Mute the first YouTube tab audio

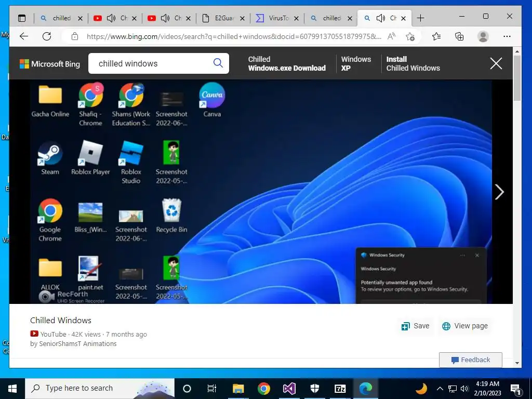click(111, 18)
